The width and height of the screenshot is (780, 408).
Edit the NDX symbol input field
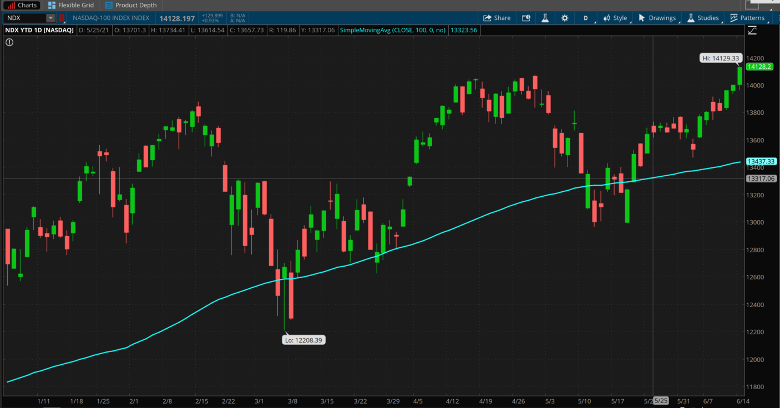[25, 18]
